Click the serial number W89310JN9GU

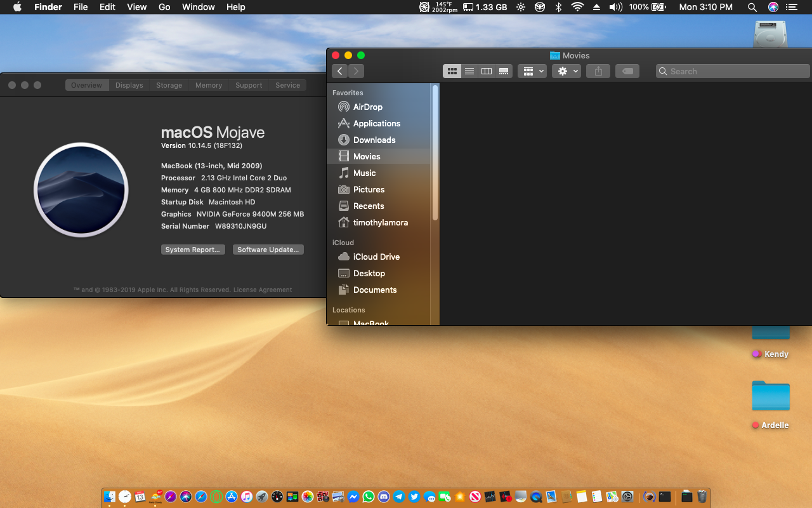pos(241,226)
